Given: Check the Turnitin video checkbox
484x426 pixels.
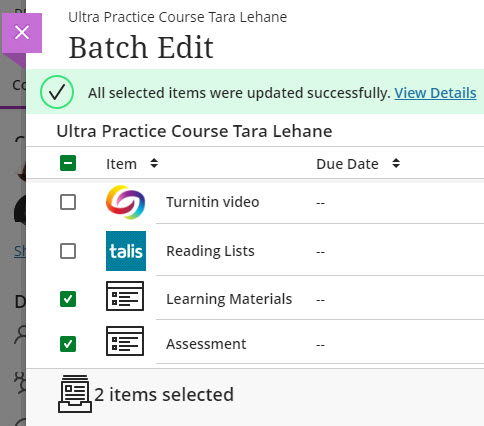Looking at the screenshot, I should coord(68,202).
